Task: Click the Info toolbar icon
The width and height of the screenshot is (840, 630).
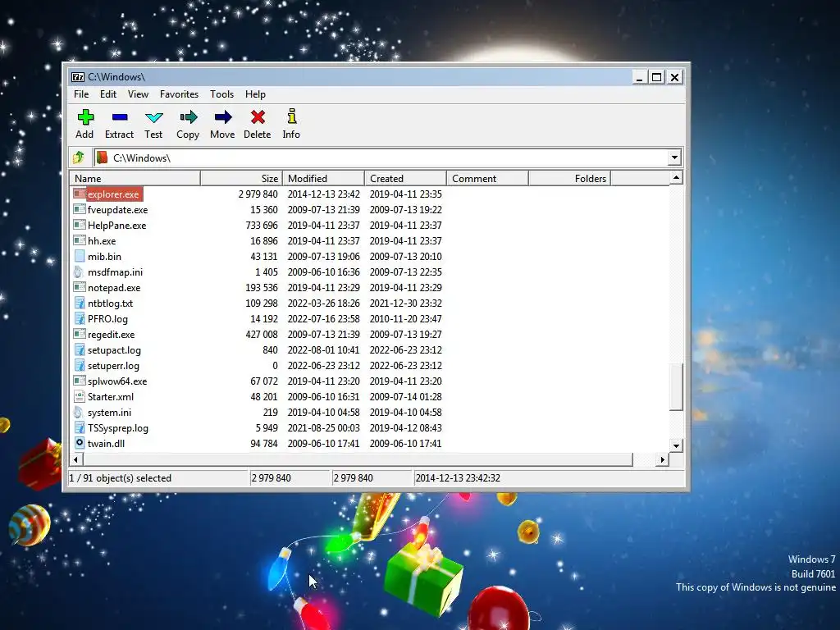Action: click(291, 116)
